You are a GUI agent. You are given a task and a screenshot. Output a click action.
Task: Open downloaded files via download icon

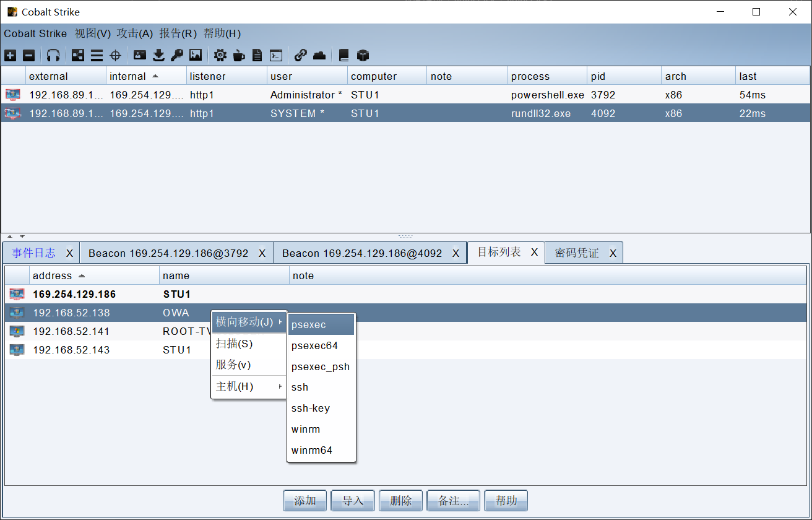tap(158, 56)
